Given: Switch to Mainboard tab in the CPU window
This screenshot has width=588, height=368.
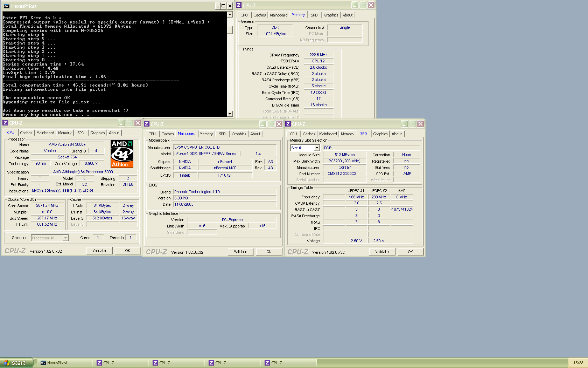Looking at the screenshot, I should coord(45,133).
